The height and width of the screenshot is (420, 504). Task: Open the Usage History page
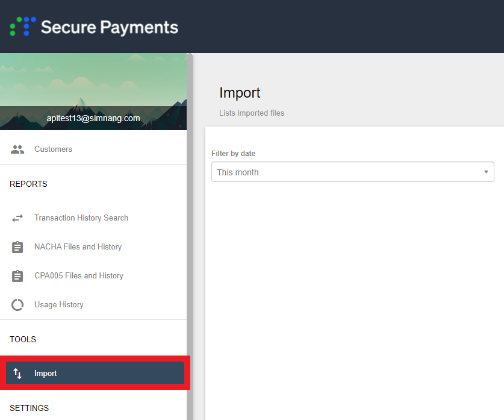93,305
